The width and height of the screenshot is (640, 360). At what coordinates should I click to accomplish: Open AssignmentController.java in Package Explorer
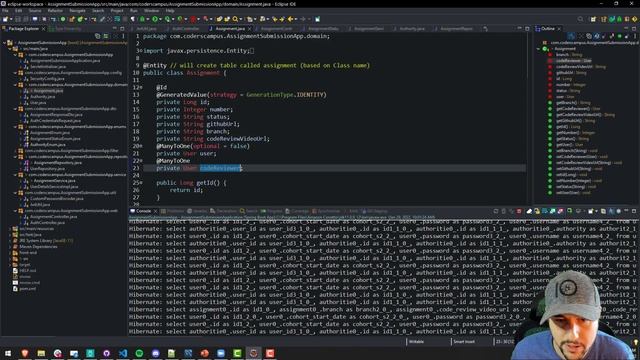[x=53, y=217]
